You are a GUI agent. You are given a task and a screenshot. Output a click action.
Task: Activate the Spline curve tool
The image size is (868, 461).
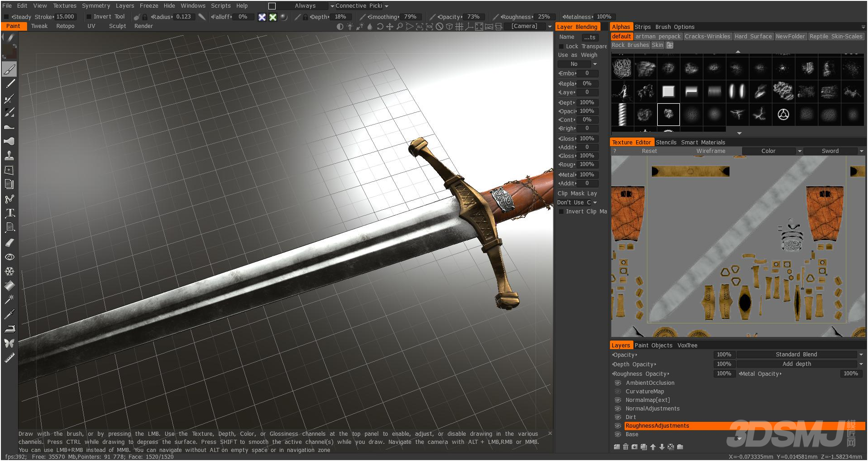click(9, 198)
